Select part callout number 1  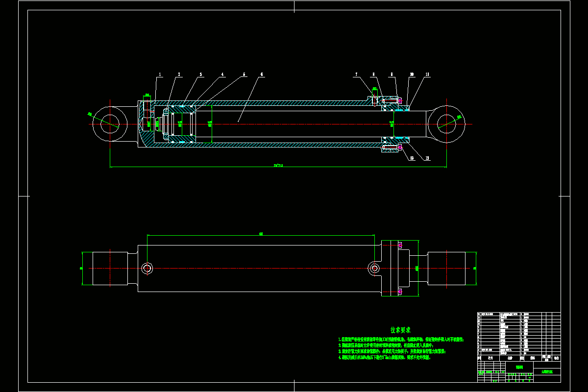[x=159, y=74]
